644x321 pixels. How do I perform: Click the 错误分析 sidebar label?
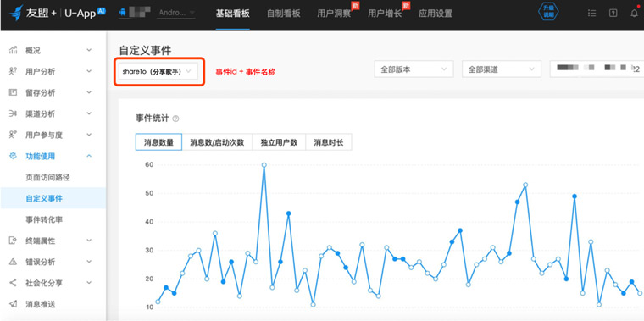coord(41,262)
